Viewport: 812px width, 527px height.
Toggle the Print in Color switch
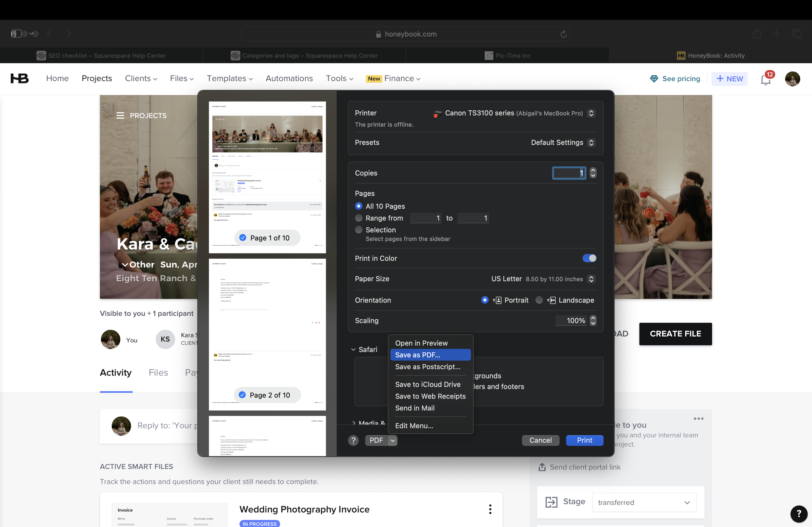589,258
